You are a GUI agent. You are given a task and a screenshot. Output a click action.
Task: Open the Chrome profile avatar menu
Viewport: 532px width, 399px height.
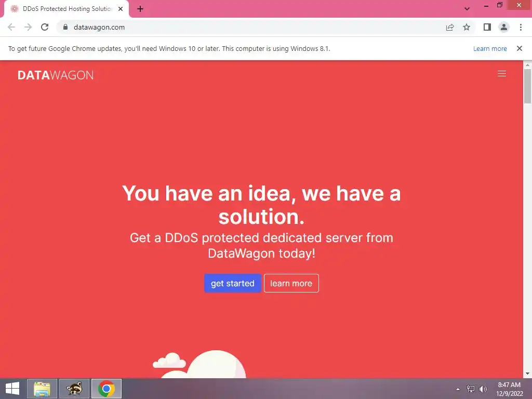[x=504, y=27]
